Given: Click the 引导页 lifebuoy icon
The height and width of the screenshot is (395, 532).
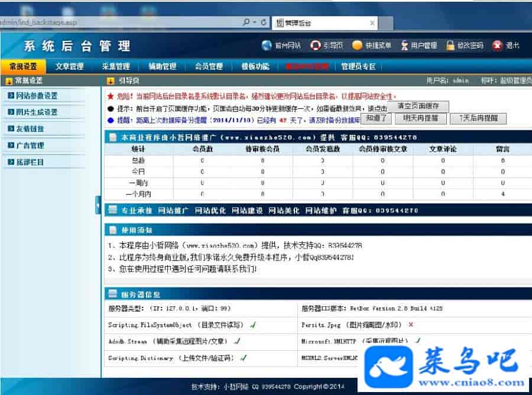Looking at the screenshot, I should point(316,46).
